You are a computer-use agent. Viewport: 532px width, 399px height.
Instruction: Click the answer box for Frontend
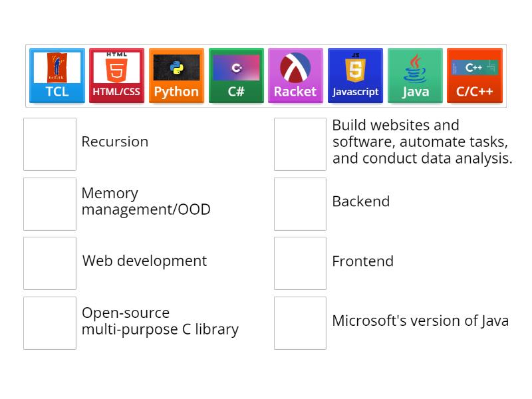click(300, 263)
